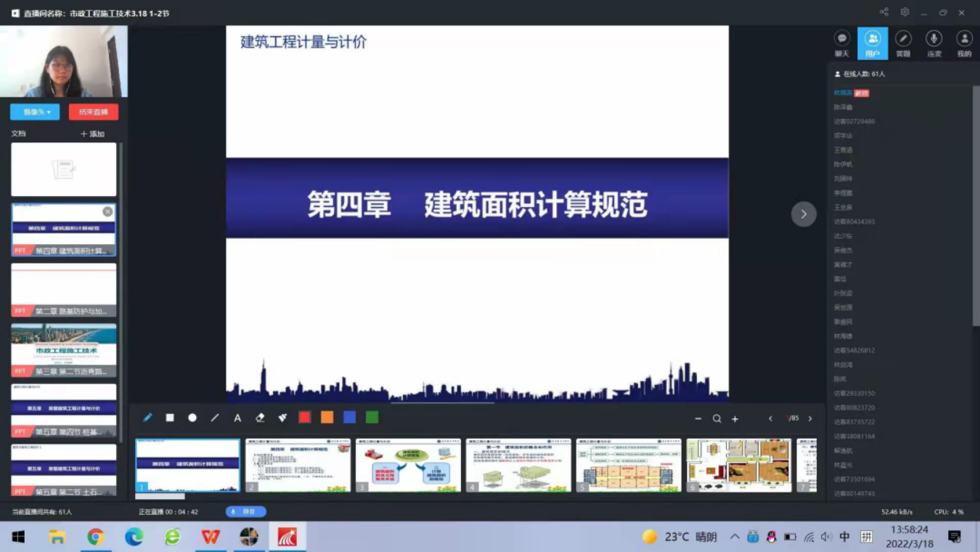The height and width of the screenshot is (552, 980).
Task: Clear annotations with the broom icon
Action: (x=282, y=418)
